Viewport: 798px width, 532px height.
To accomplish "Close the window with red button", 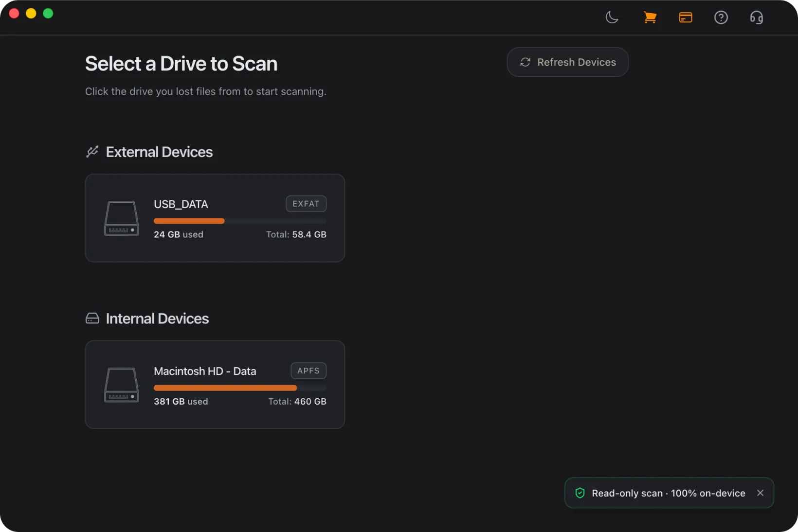I will click(x=14, y=13).
